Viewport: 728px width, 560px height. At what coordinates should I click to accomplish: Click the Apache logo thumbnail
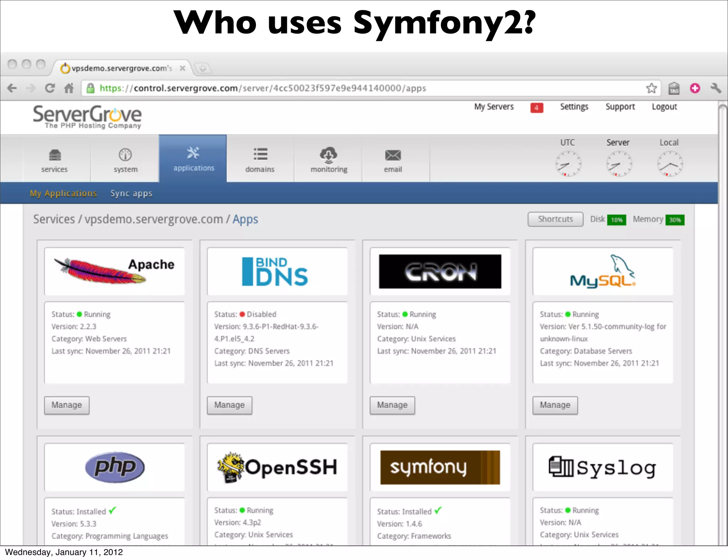114,271
